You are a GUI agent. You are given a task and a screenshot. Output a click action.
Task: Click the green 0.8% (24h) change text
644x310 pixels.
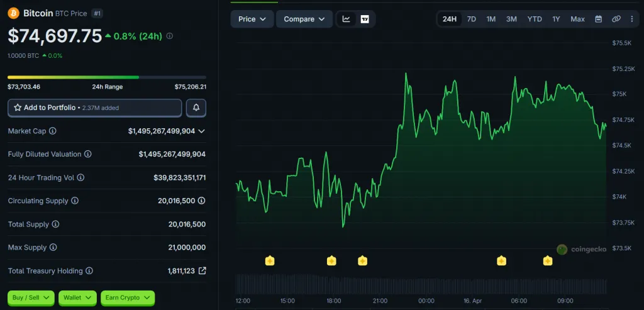pos(138,36)
